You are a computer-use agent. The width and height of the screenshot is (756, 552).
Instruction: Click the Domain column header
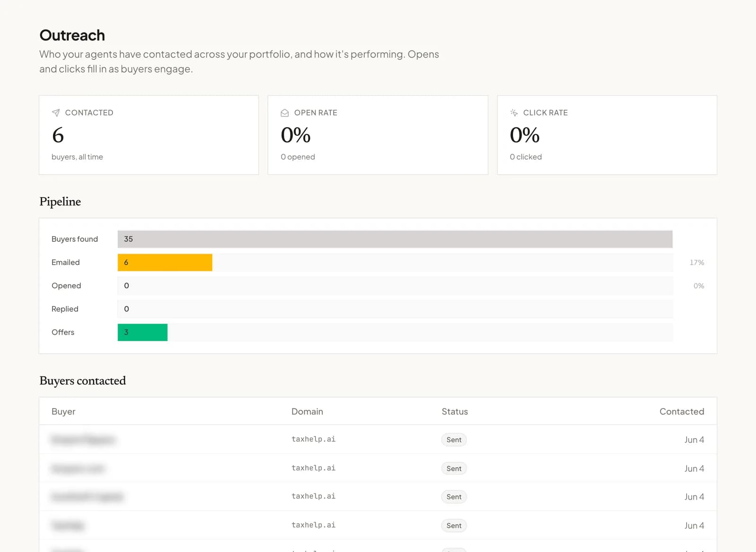point(307,412)
